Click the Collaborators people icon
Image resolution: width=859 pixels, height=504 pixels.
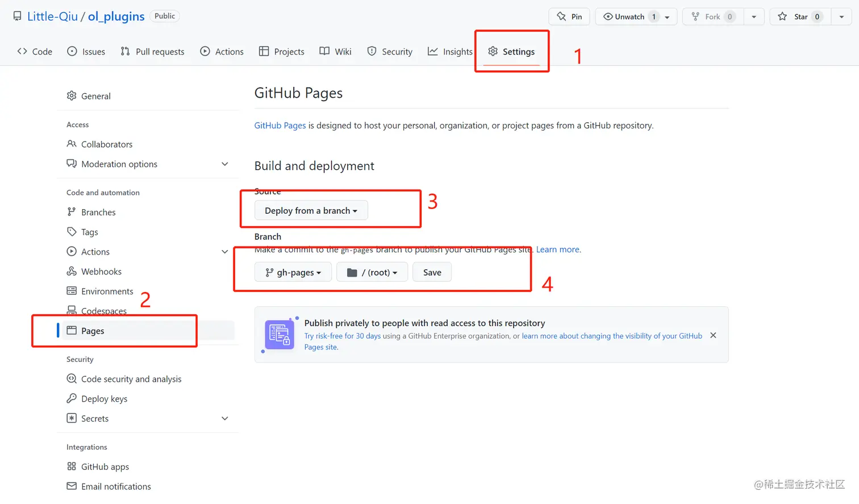(x=72, y=144)
